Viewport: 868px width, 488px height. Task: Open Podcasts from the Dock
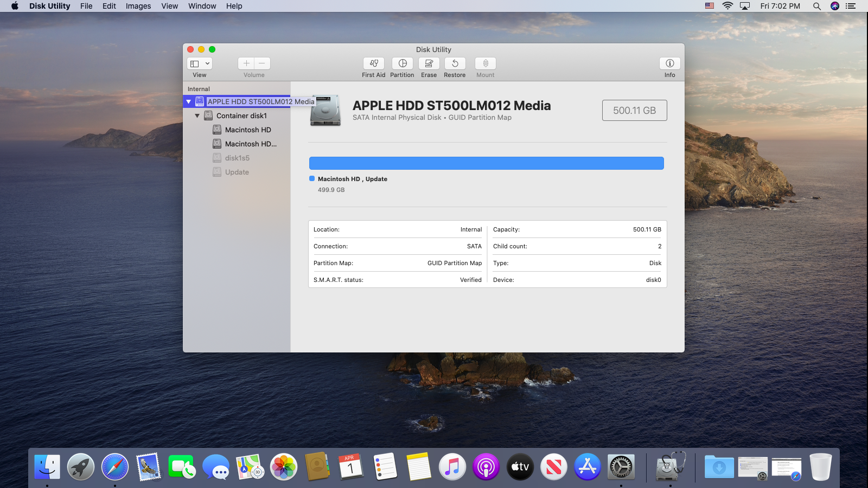486,466
